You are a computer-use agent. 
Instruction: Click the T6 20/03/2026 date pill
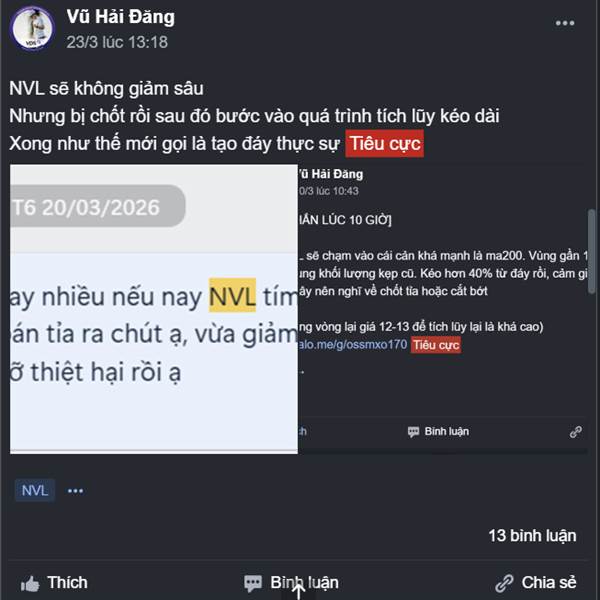pyautogui.click(x=98, y=206)
